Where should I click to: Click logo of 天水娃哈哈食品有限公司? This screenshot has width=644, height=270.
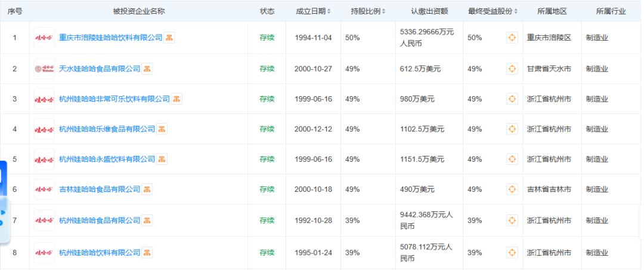tap(44, 69)
